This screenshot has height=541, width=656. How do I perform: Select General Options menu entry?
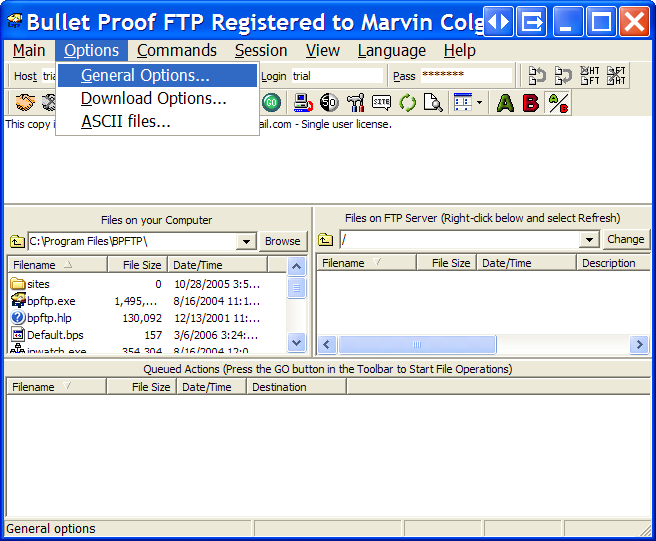145,76
